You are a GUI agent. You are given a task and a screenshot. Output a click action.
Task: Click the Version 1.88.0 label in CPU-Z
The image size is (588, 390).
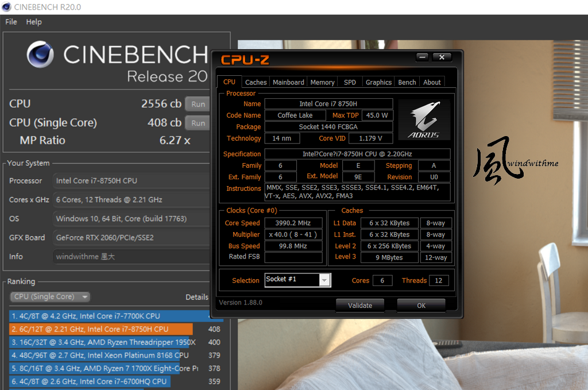(241, 302)
